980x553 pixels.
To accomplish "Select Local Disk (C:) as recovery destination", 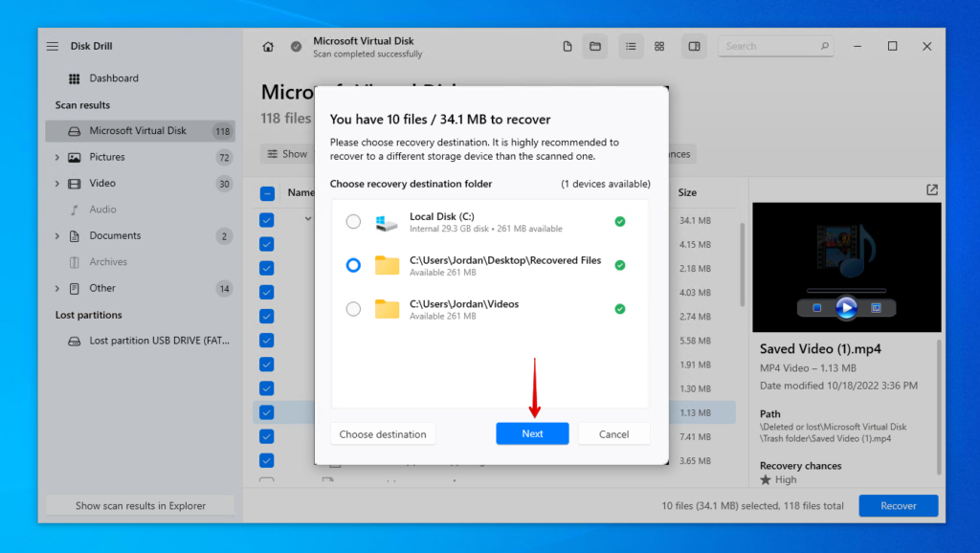I will coord(353,221).
